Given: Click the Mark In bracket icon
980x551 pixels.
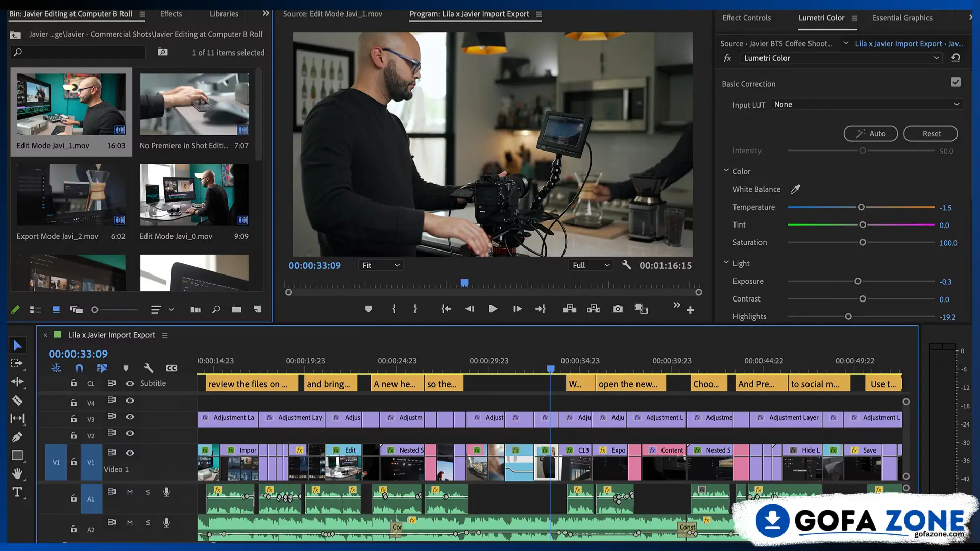Looking at the screenshot, I should (x=394, y=309).
